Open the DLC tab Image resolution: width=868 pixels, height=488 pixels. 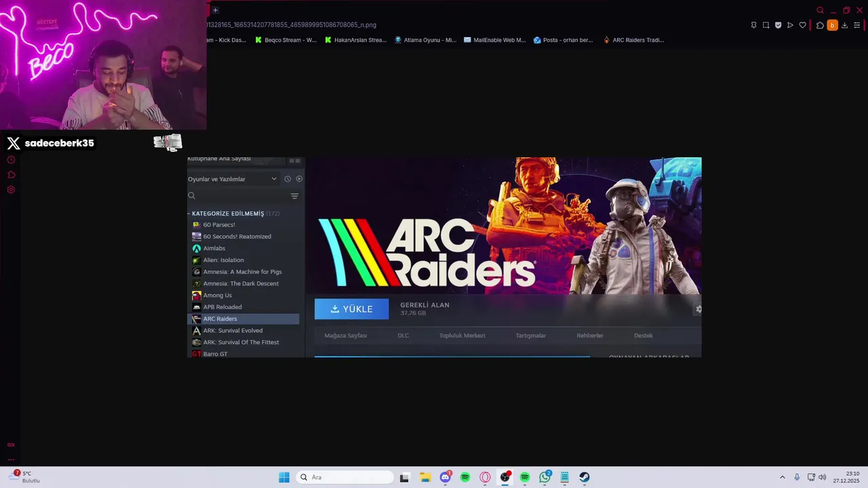point(403,335)
